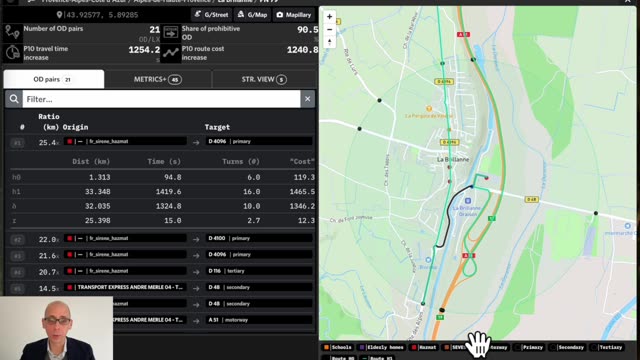
Task: Click row #2 target D 4100 primary
Action: point(259,238)
